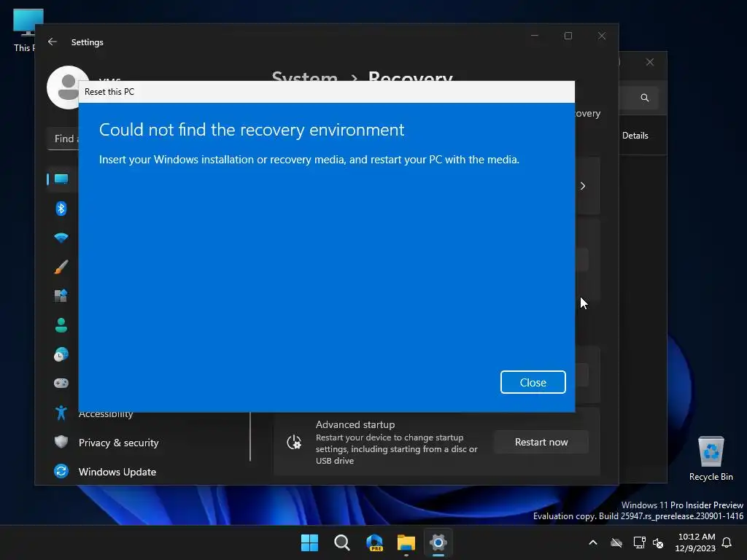
Task: Open the Apps sidebar icon
Action: [61, 296]
